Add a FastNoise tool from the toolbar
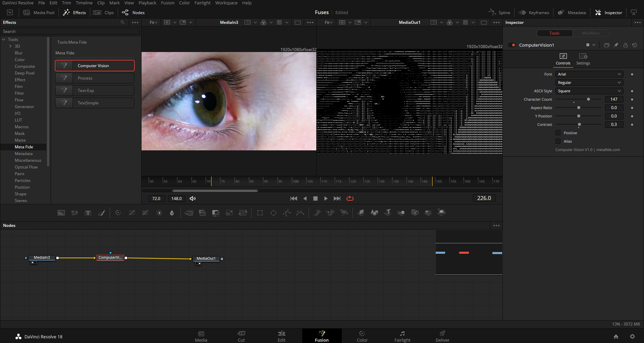The width and height of the screenshot is (644, 343). point(74,213)
